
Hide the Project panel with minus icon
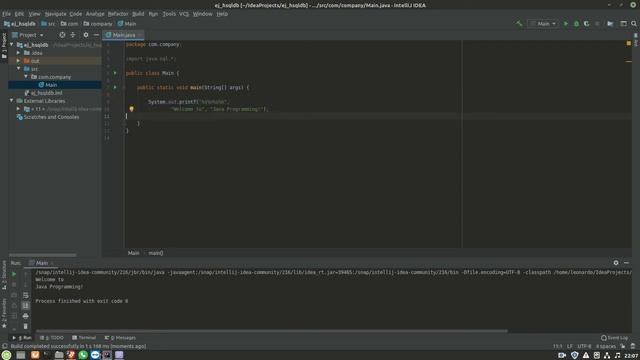click(96, 35)
